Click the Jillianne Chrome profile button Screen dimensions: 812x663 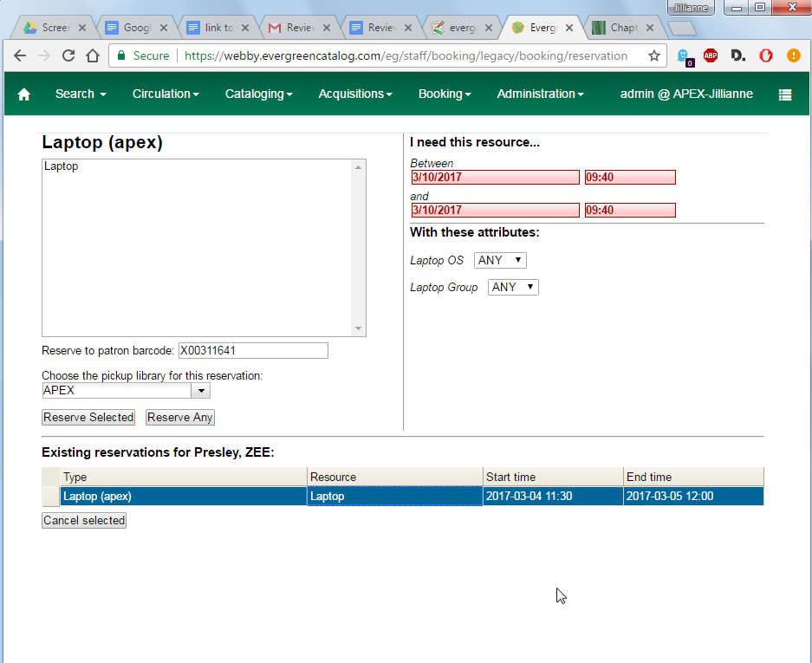pos(691,8)
